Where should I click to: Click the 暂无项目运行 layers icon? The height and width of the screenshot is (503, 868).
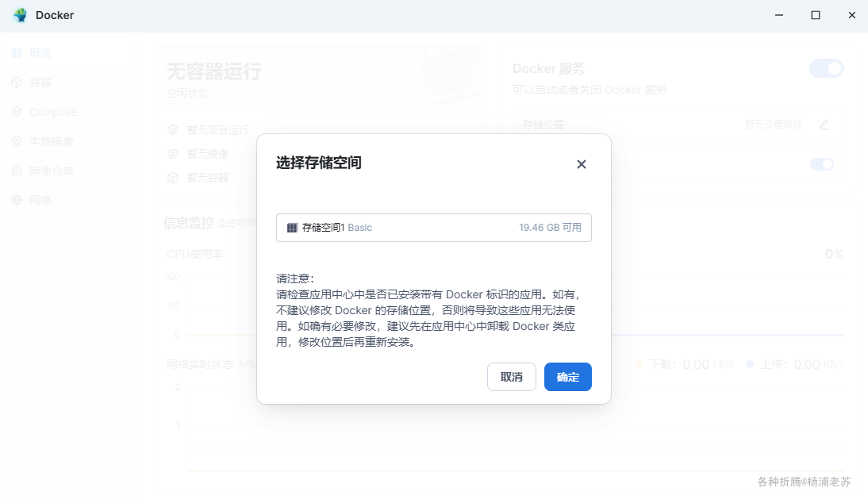point(173,130)
